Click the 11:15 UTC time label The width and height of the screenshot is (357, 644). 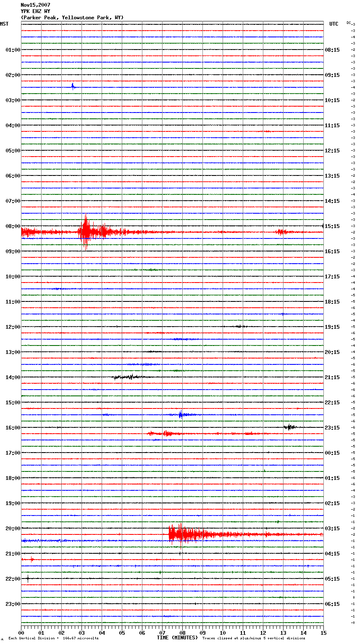(332, 126)
